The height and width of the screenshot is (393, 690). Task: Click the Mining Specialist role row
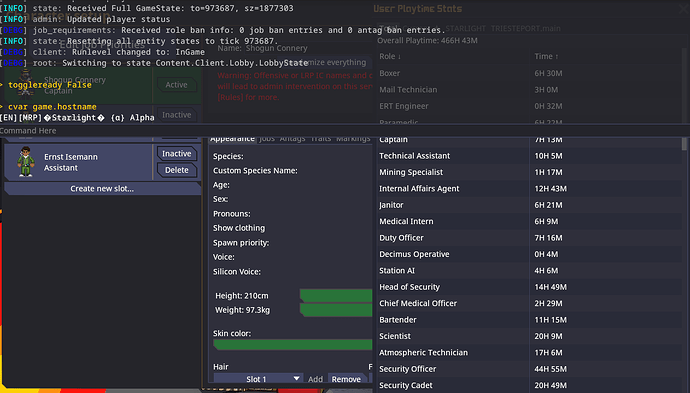click(x=530, y=172)
